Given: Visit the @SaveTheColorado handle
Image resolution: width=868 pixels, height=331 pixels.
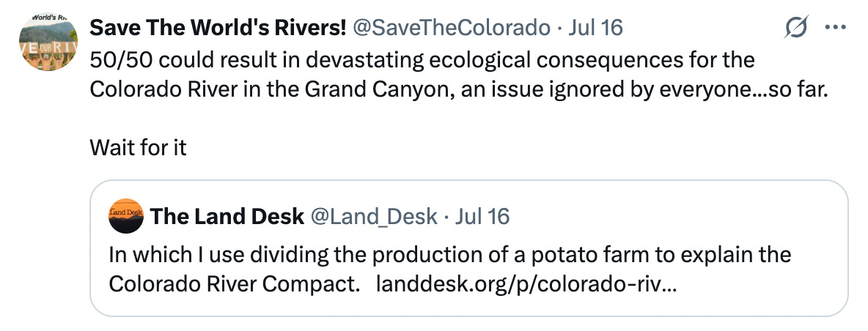Looking at the screenshot, I should pos(452,28).
